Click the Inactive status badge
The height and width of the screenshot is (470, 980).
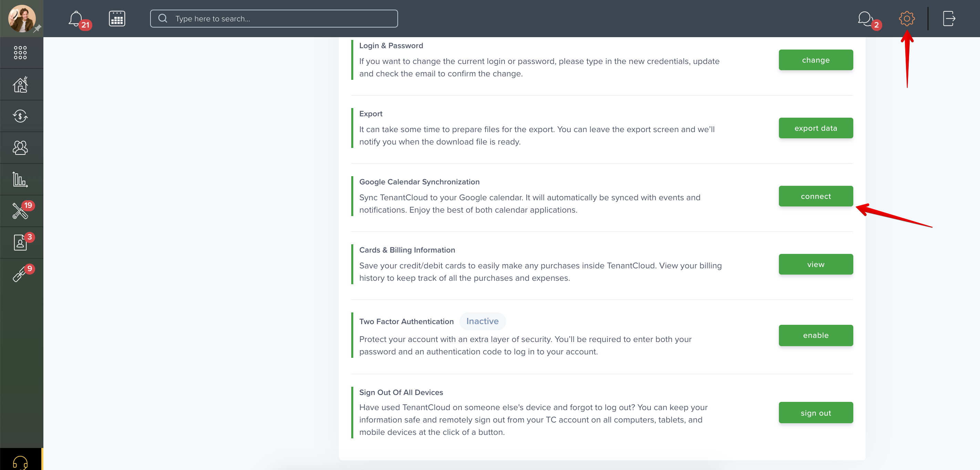(x=482, y=321)
